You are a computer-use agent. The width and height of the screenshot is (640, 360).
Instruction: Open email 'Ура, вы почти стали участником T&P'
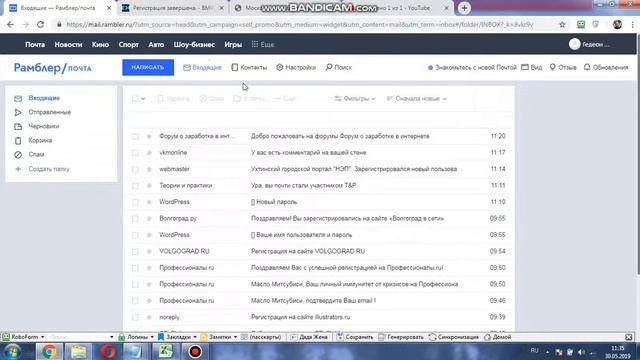coord(303,186)
